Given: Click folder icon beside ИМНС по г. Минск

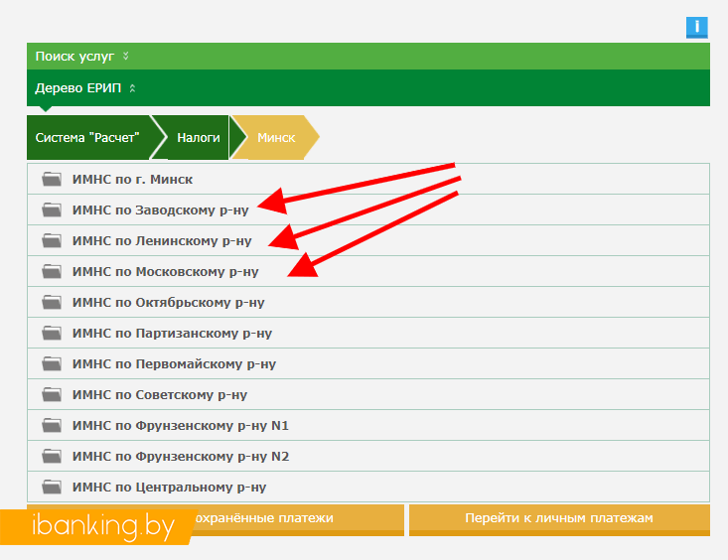Looking at the screenshot, I should tap(52, 180).
